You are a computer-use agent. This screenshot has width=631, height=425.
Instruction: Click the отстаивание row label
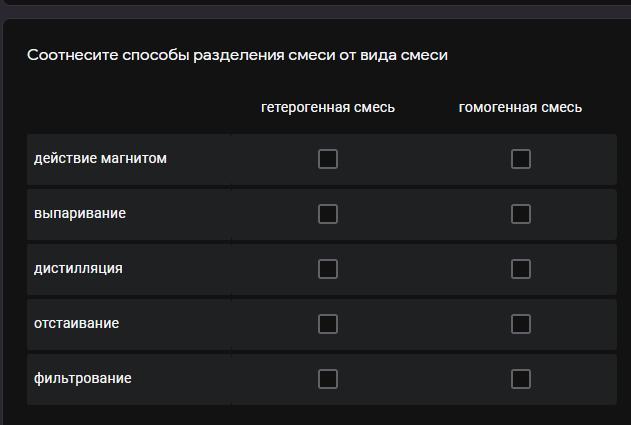tap(76, 323)
